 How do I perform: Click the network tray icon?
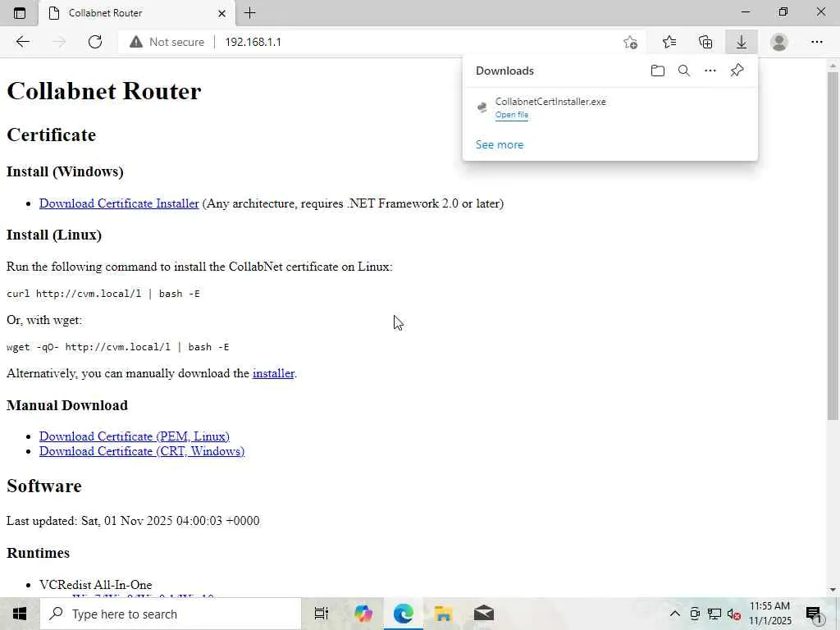click(714, 614)
